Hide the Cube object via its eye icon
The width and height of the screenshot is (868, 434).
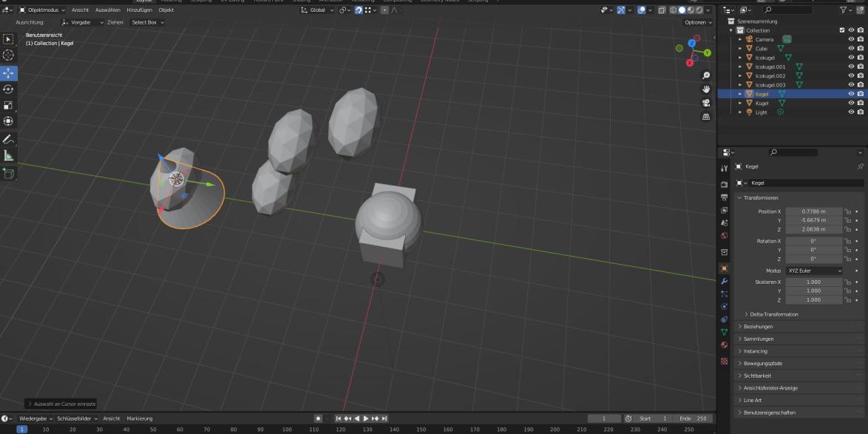(851, 49)
